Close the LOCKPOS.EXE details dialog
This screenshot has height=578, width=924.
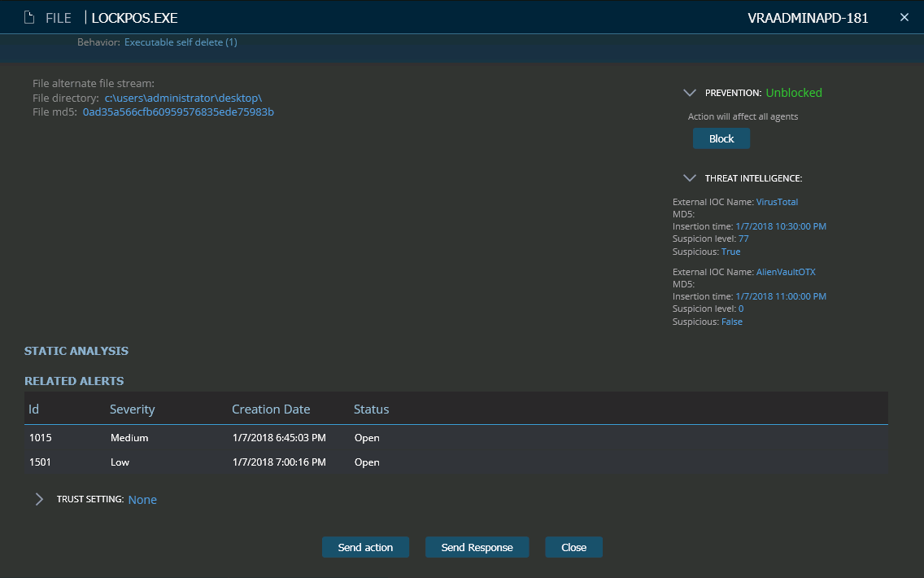pos(904,18)
